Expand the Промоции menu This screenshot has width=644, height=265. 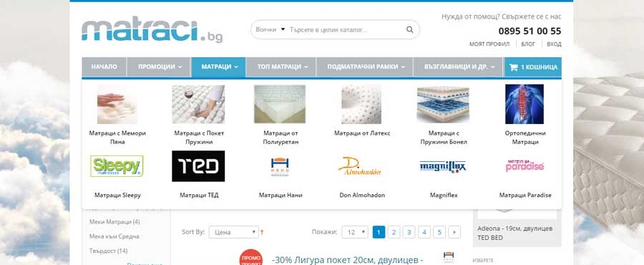pyautogui.click(x=160, y=67)
